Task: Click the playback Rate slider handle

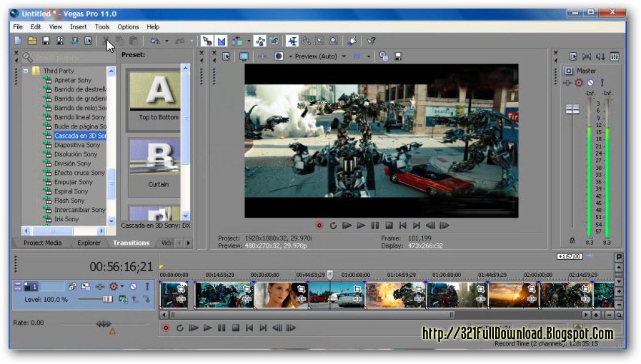Action: point(104,323)
